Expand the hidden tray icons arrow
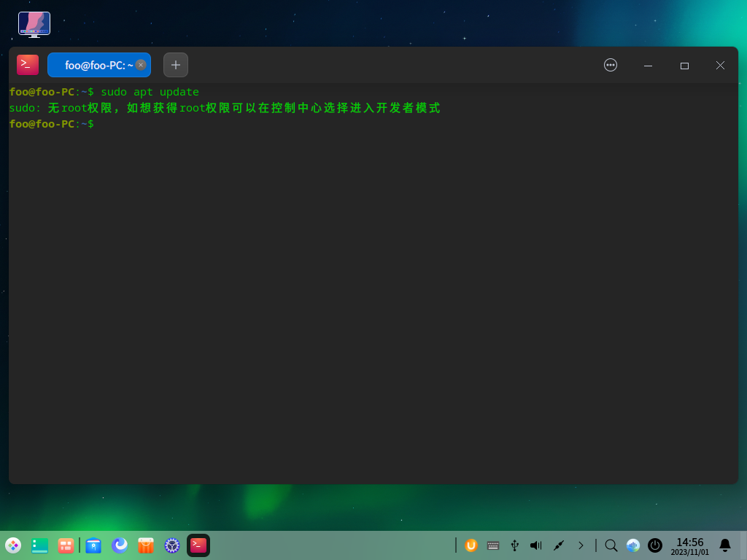This screenshot has height=560, width=747. coord(581,545)
